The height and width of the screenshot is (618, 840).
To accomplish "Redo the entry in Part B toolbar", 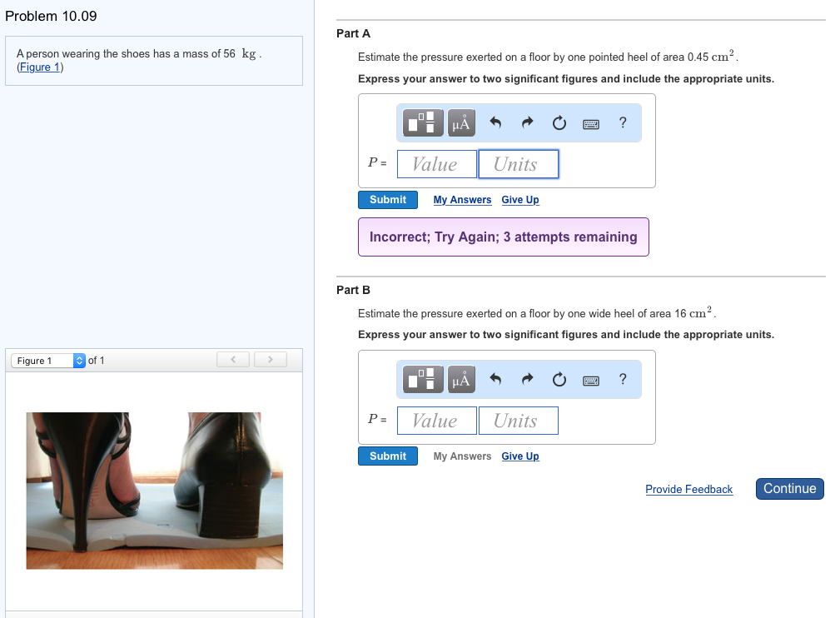I will pos(528,380).
